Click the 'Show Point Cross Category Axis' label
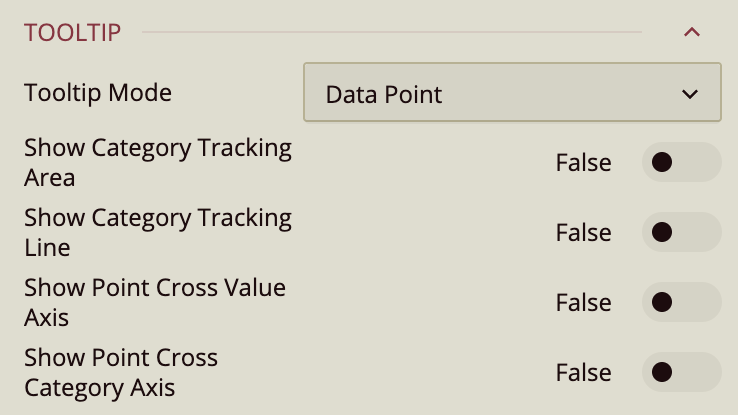738x415 pixels. click(120, 372)
